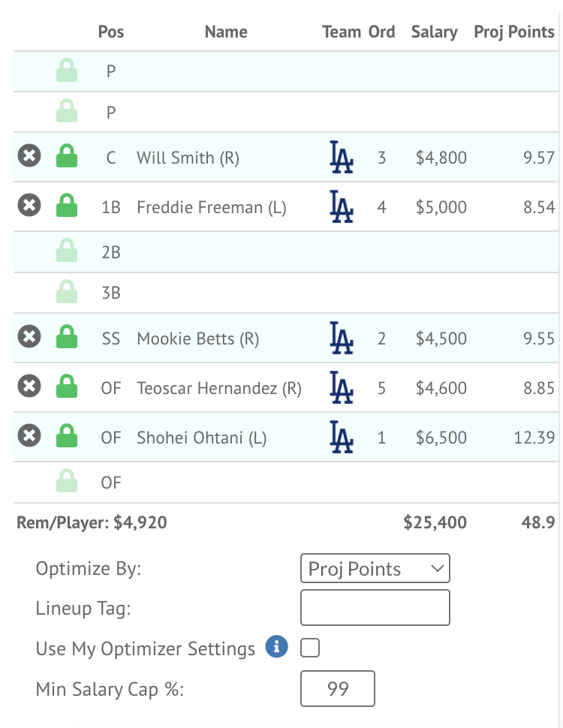Sort by the Proj Points column header
Image resolution: width=563 pixels, height=728 pixels.
(513, 32)
